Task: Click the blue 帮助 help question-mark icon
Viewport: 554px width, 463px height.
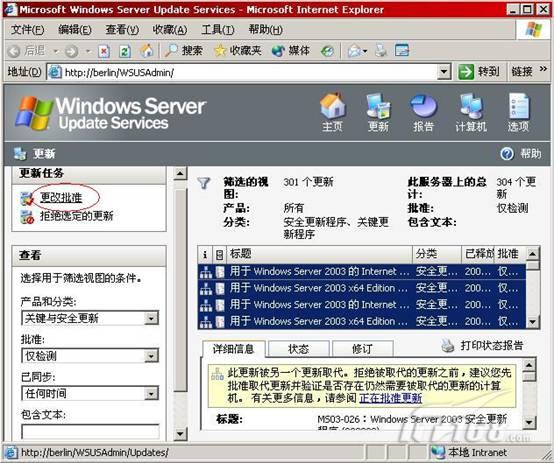Action: [507, 154]
